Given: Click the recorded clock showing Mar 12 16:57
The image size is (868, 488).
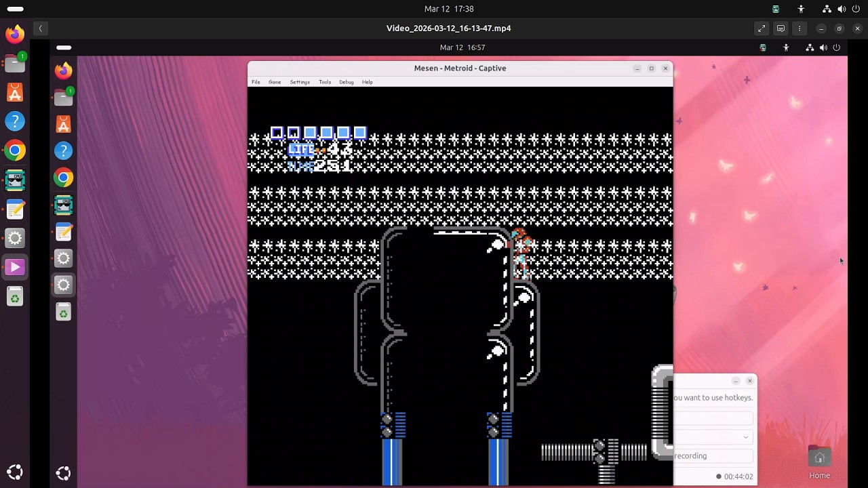Looking at the screenshot, I should click(x=462, y=47).
